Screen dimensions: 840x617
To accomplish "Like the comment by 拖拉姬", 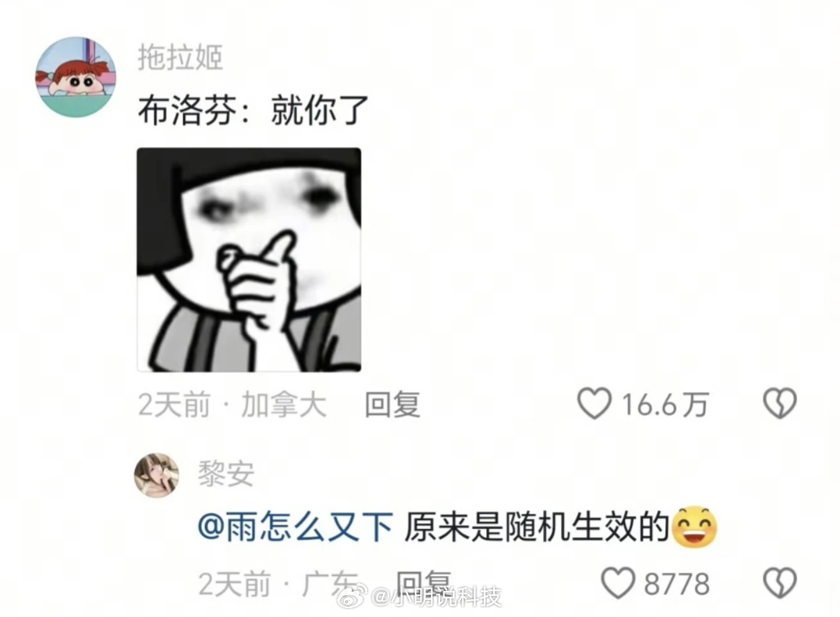I will click(x=595, y=404).
